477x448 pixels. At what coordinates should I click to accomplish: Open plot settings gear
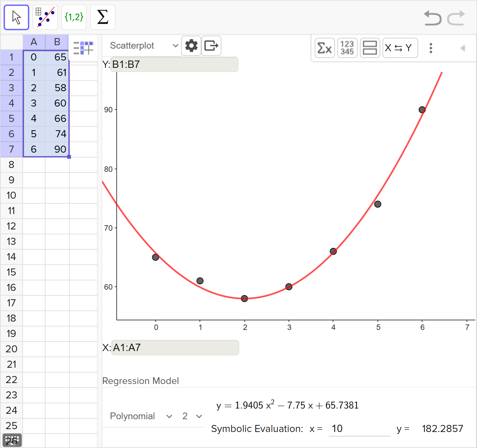(x=191, y=46)
